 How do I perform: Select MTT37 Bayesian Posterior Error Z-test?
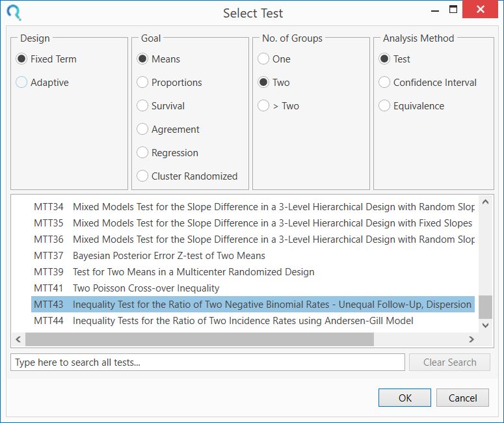253,256
